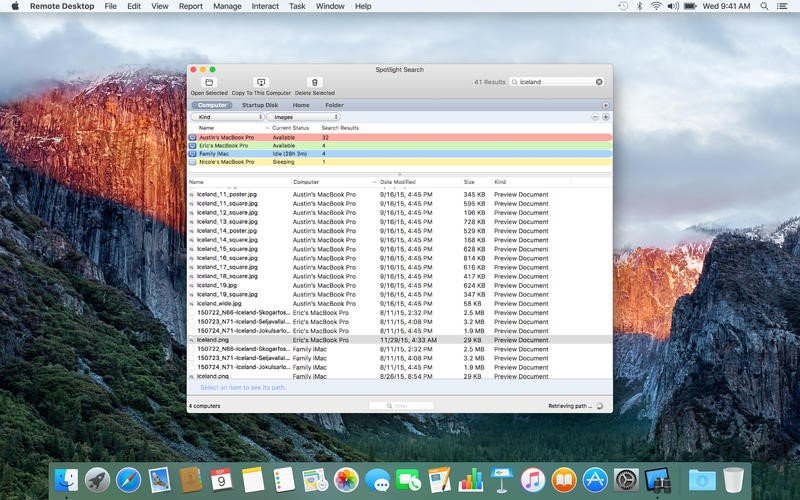Launch FaceTime from the Dock

click(408, 480)
